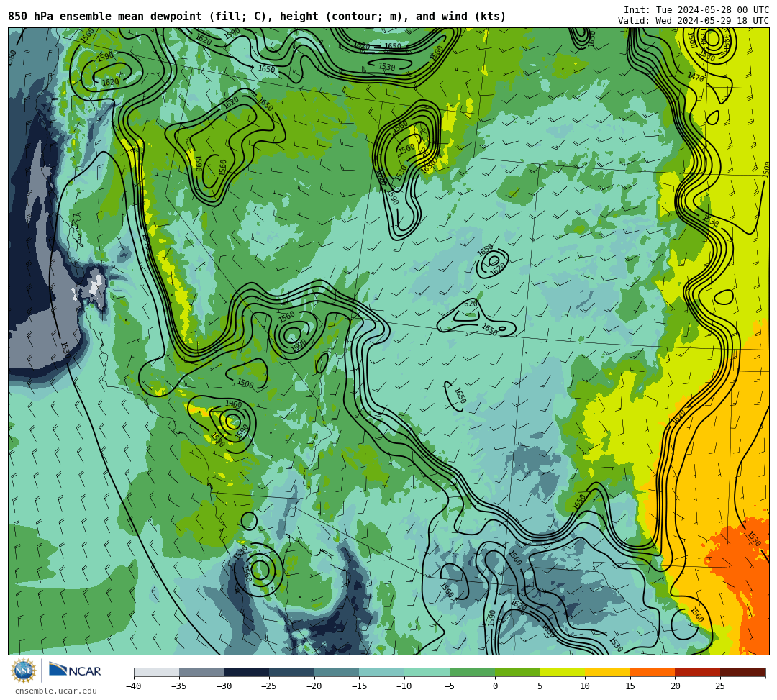Click the 20 colorbar tick label
Screen dimensions: 777x700
pyautogui.click(x=675, y=686)
